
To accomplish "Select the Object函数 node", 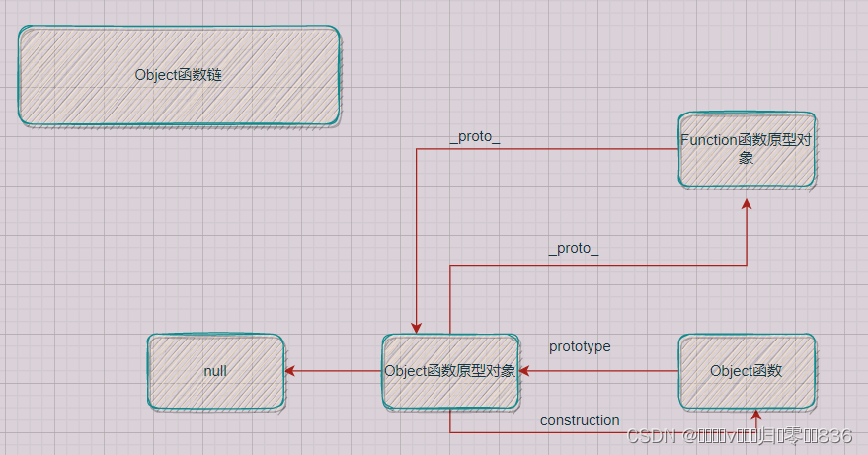I will point(747,371).
